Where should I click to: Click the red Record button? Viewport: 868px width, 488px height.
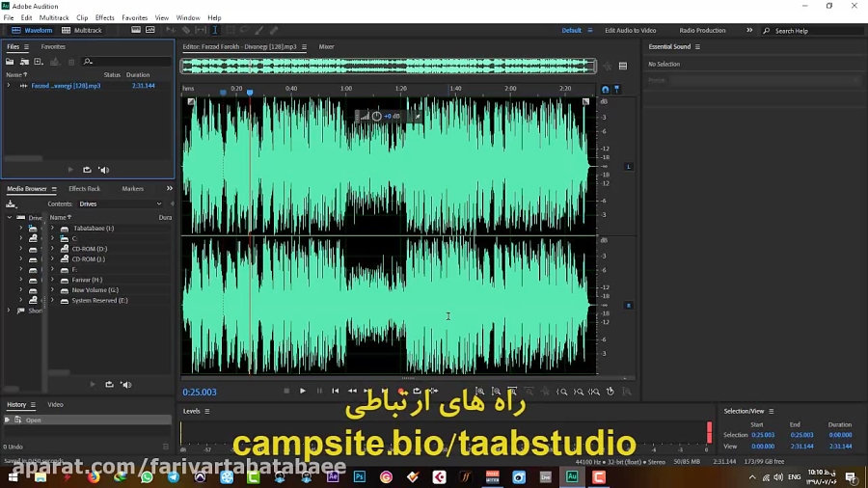pos(401,392)
